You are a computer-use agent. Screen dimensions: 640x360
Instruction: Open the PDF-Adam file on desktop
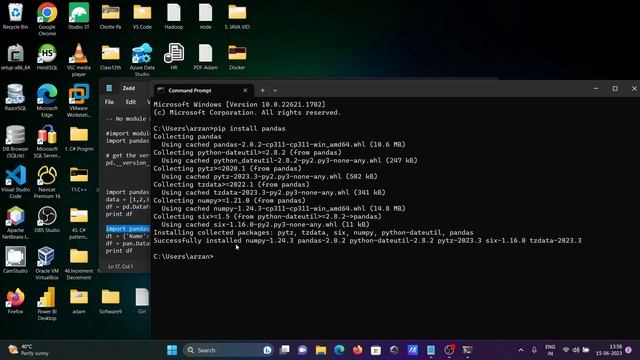point(205,57)
